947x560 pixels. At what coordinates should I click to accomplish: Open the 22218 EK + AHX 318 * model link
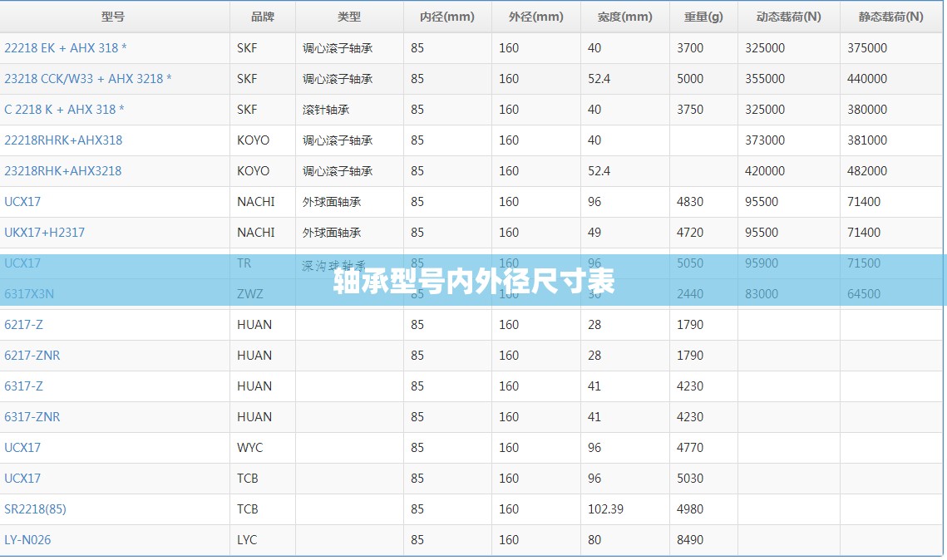click(65, 48)
